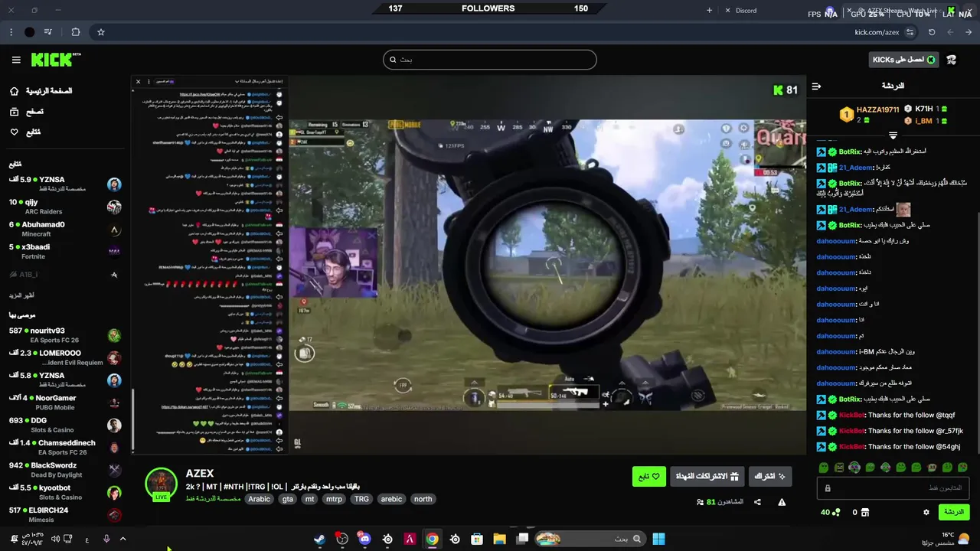Click the KickBot follow message for @tqqf
This screenshot has width=980, height=551.
[888, 416]
